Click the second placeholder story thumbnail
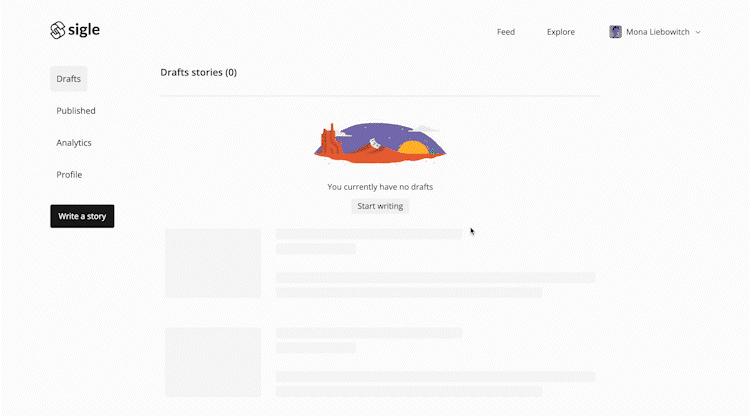 click(213, 362)
